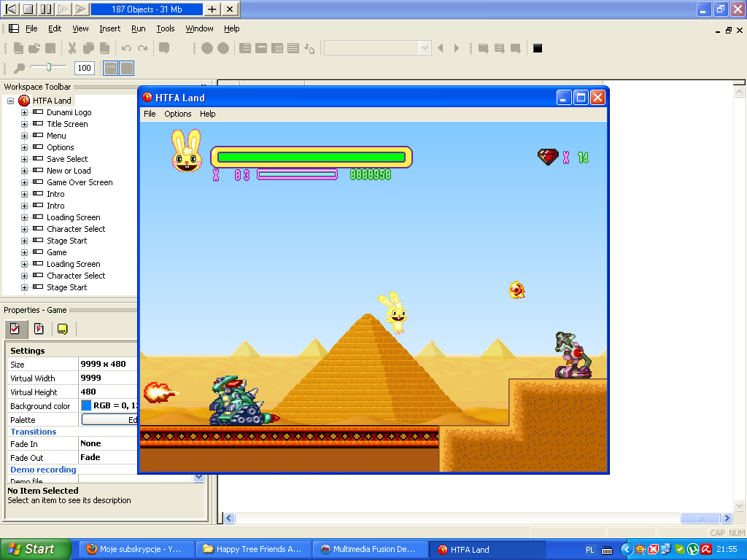Switch to the Settings properties tab icon
Image resolution: width=747 pixels, height=560 pixels.
click(15, 329)
